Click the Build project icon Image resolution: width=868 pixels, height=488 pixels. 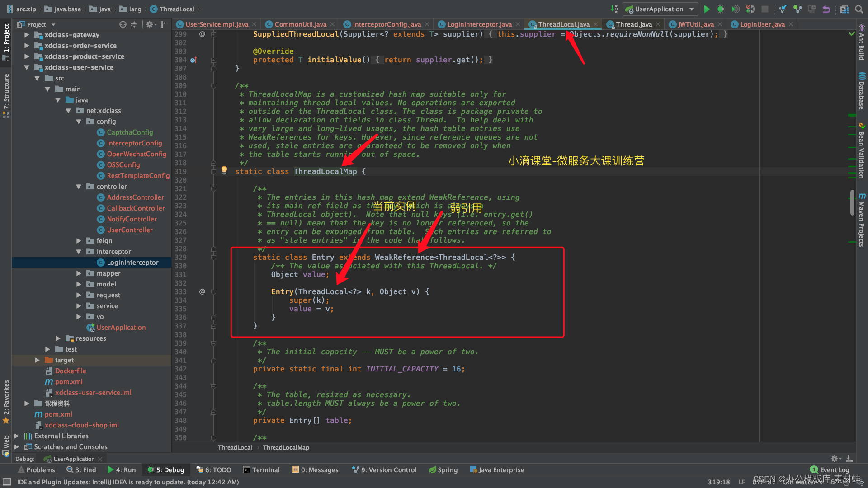click(614, 9)
